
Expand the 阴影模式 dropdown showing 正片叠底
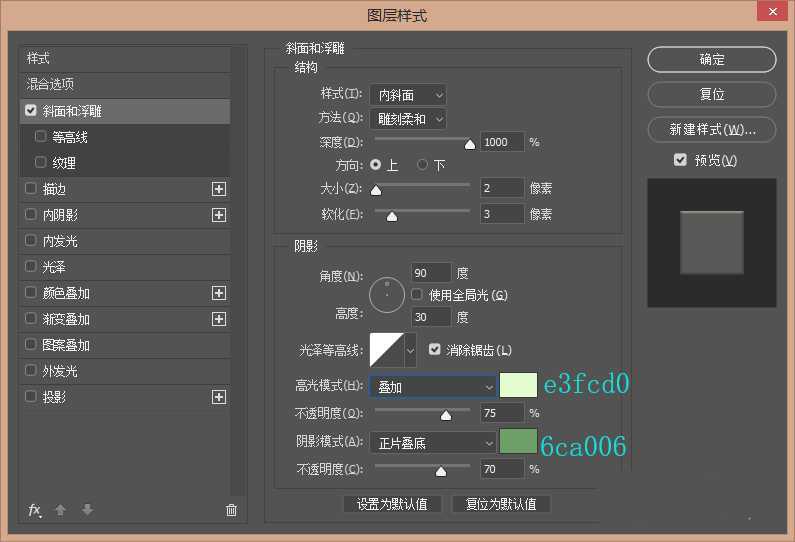pos(432,442)
